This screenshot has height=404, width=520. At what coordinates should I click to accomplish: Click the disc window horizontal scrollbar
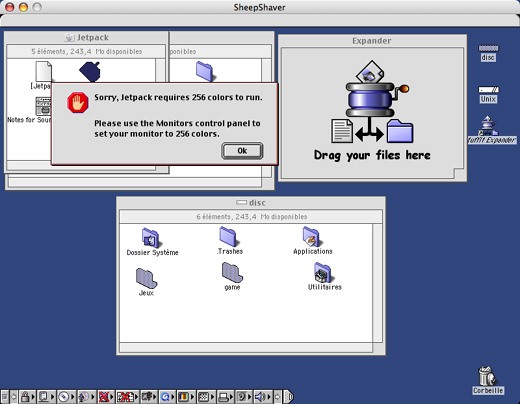pyautogui.click(x=246, y=347)
